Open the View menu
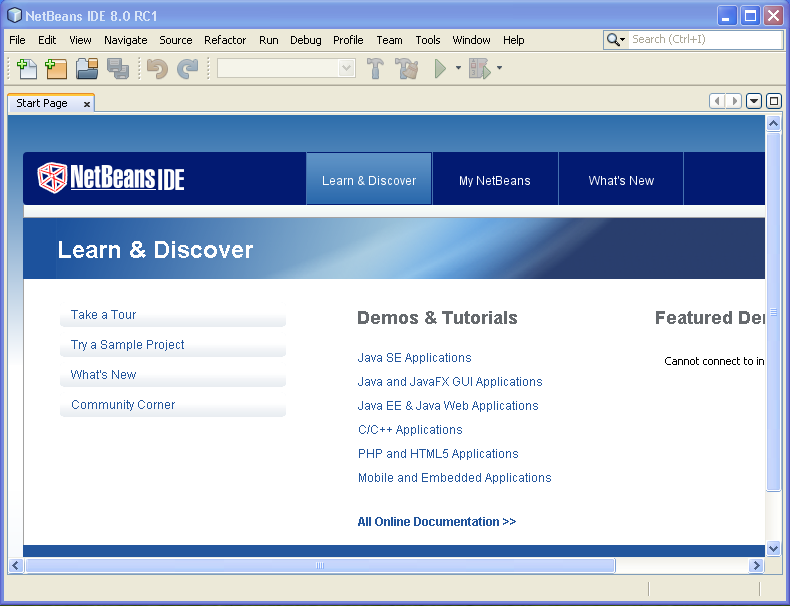The height and width of the screenshot is (606, 790). pos(80,40)
